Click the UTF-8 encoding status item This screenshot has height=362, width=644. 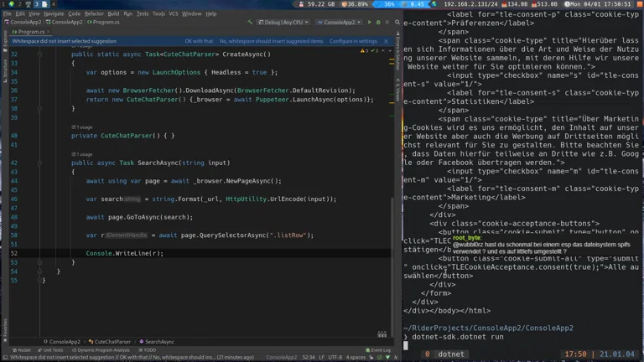pyautogui.click(x=335, y=358)
